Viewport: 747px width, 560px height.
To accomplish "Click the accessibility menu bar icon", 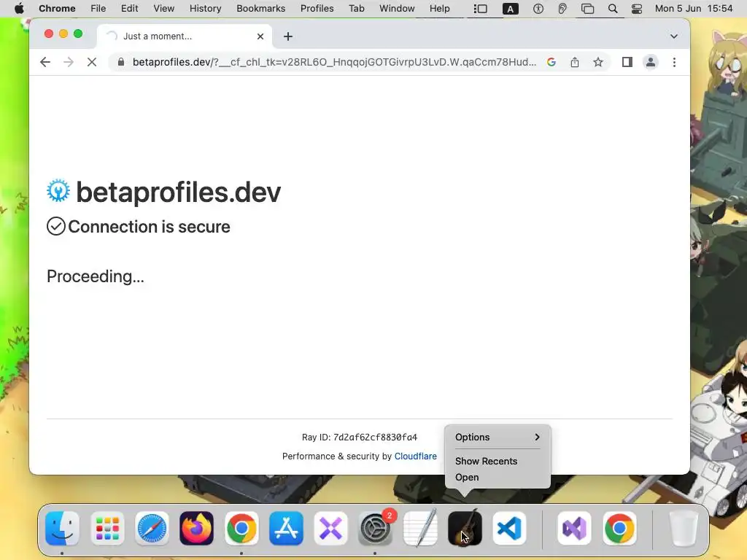I will [x=538, y=9].
